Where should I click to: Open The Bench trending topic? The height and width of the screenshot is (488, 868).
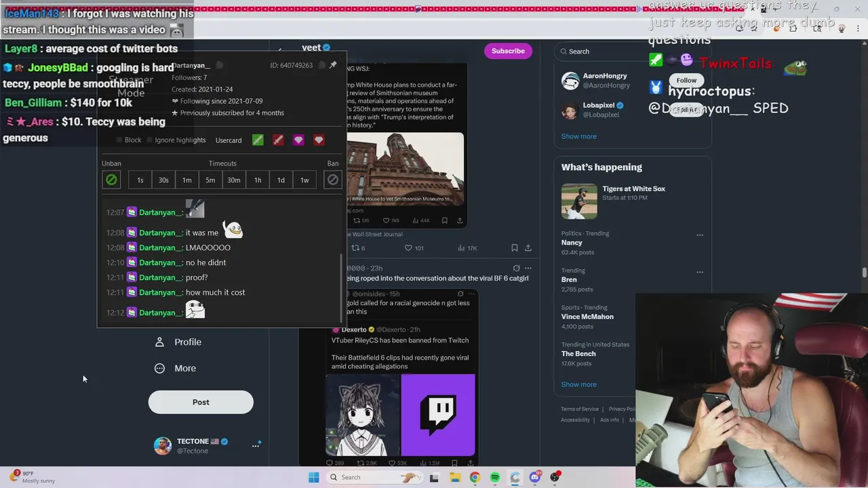pyautogui.click(x=578, y=354)
